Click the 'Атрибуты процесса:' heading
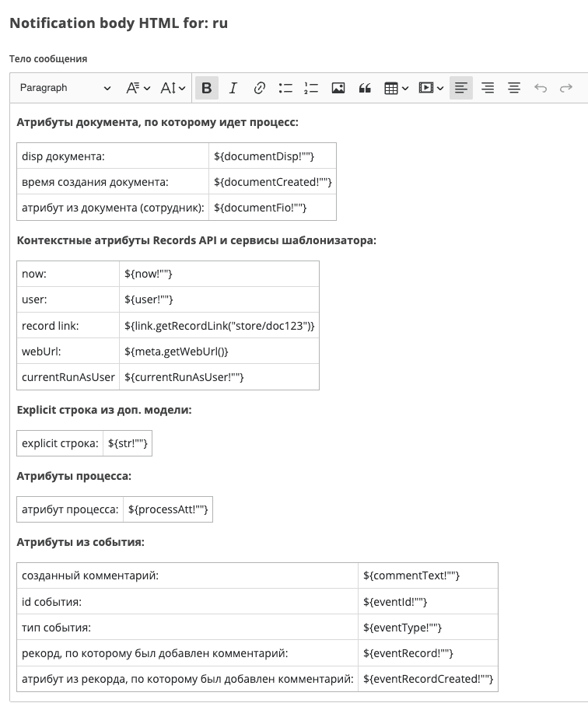This screenshot has height=710, width=588. pos(74,476)
